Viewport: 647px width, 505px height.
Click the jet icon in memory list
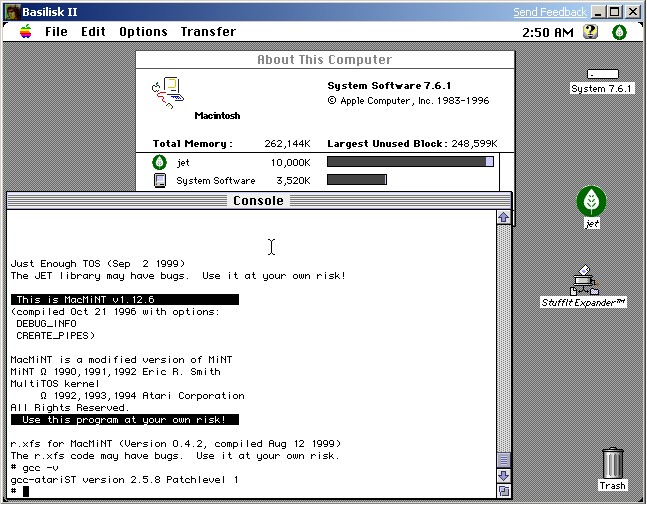tap(159, 162)
